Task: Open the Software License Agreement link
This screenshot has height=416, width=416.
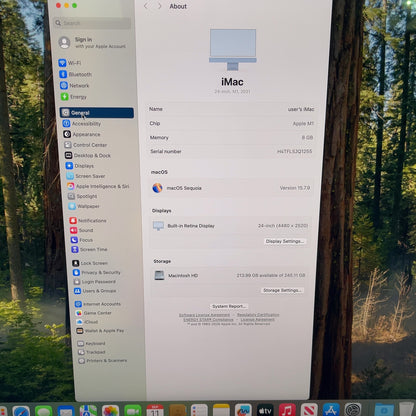Action: [x=204, y=315]
